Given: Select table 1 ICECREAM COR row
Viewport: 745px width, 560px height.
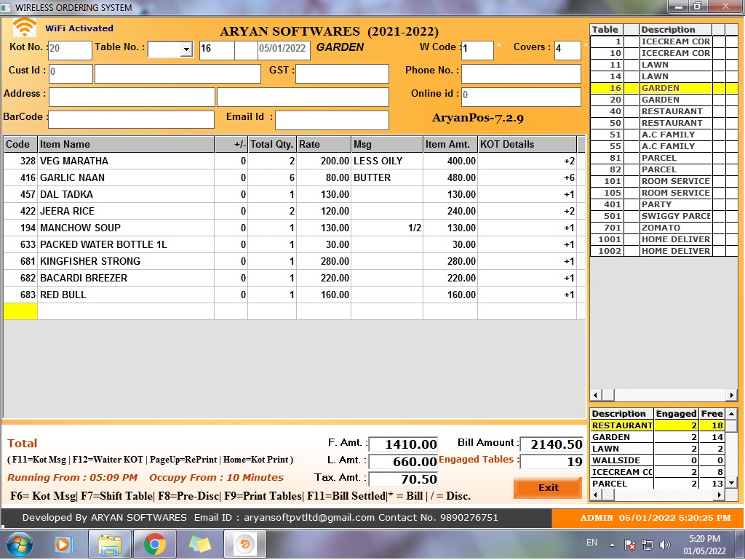Looking at the screenshot, I should [x=664, y=41].
